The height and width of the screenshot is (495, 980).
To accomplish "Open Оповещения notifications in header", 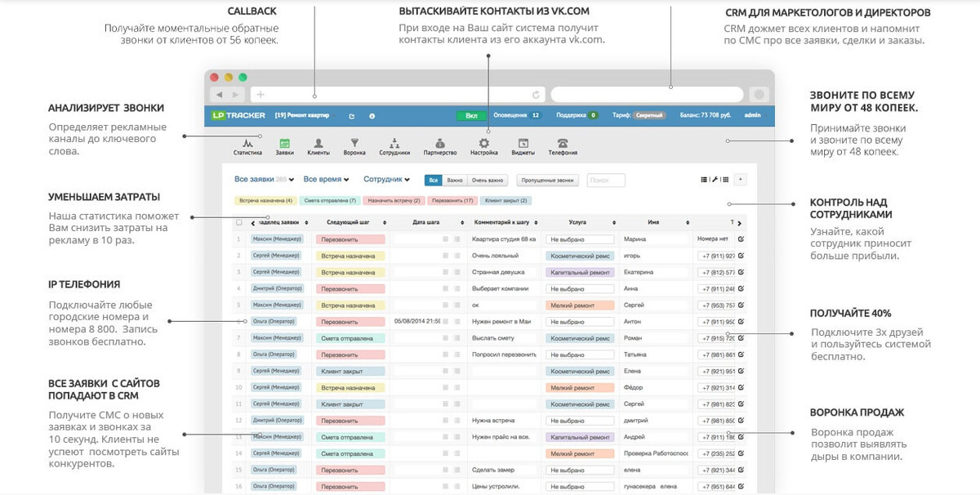I will click(518, 116).
